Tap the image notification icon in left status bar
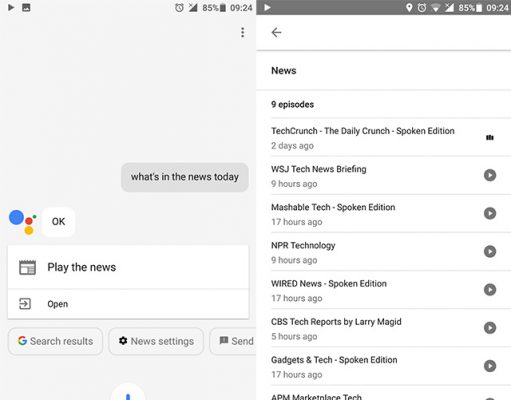 coord(26,7)
